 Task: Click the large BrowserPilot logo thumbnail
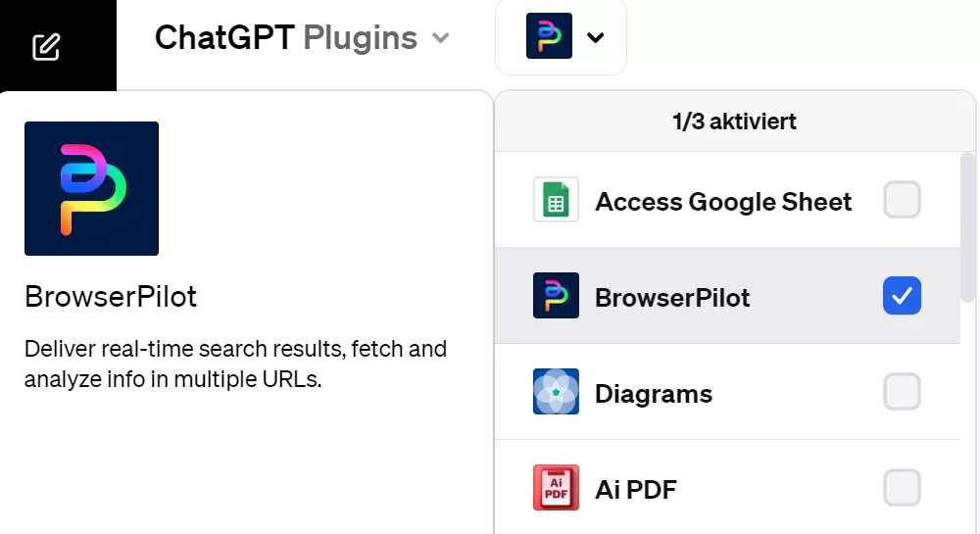91,189
